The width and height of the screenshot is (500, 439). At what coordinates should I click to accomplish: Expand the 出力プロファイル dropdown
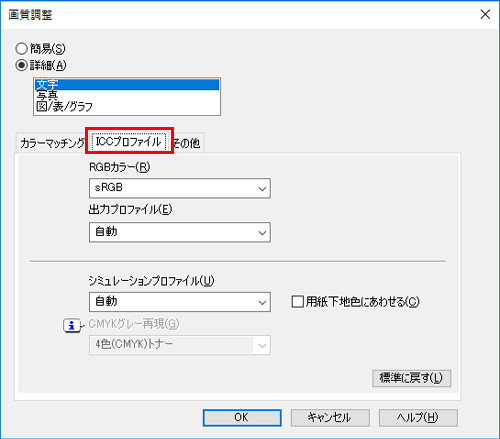180,232
